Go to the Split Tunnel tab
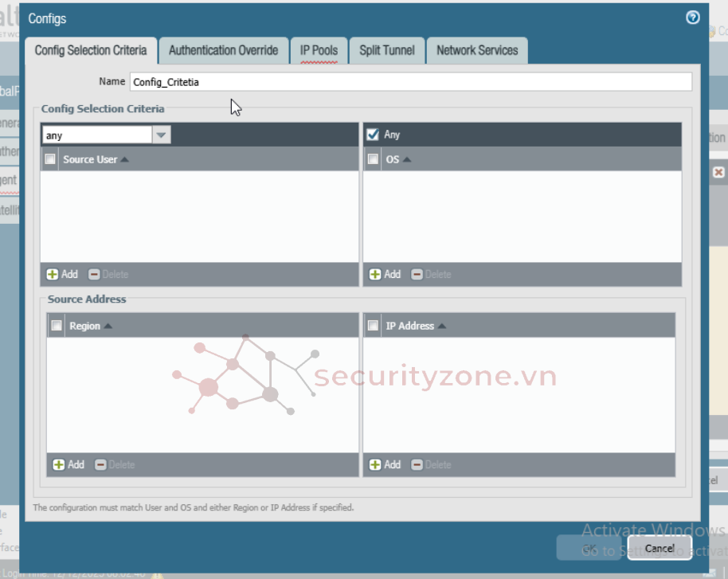728x579 pixels. tap(386, 50)
